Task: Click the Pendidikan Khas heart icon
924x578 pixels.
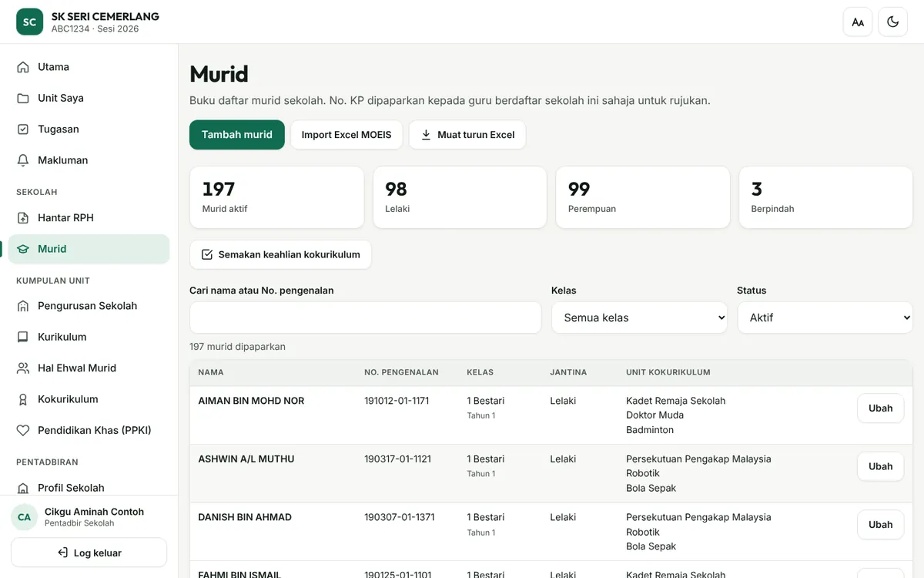Action: pyautogui.click(x=23, y=430)
